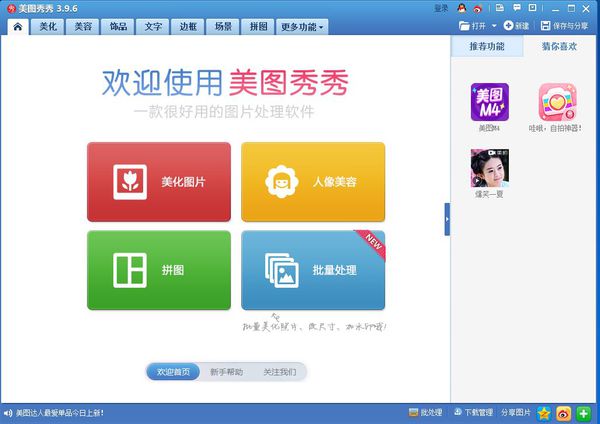Click the speaker icon in the status bar
The width and height of the screenshot is (600, 424).
tap(8, 413)
